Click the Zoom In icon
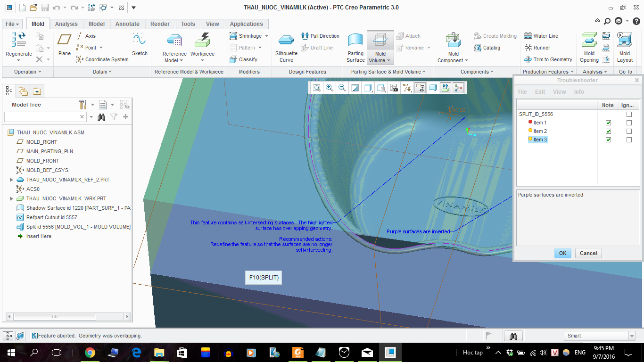 [330, 88]
